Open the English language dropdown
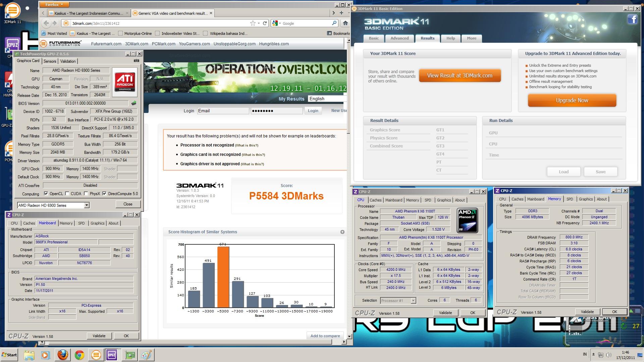 tap(327, 99)
